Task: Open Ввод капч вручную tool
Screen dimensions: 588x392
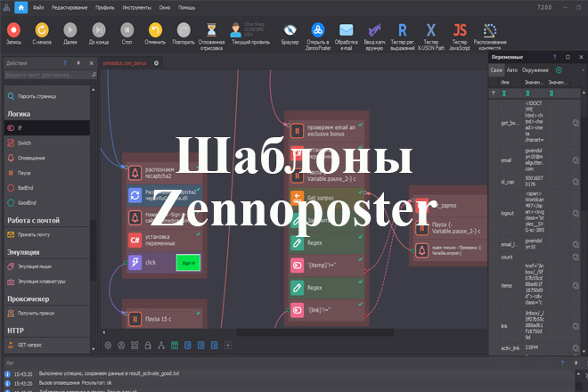Action: pyautogui.click(x=374, y=36)
